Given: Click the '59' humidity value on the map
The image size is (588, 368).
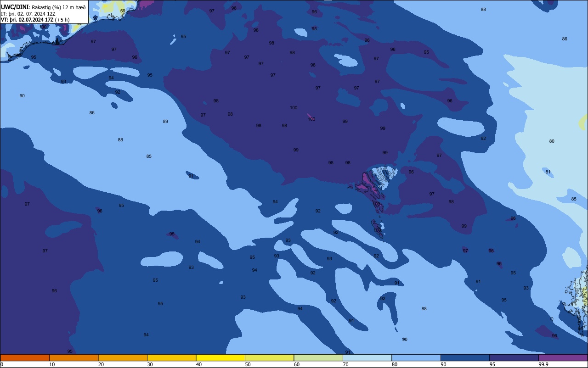Looking at the screenshot, I should [123, 11].
